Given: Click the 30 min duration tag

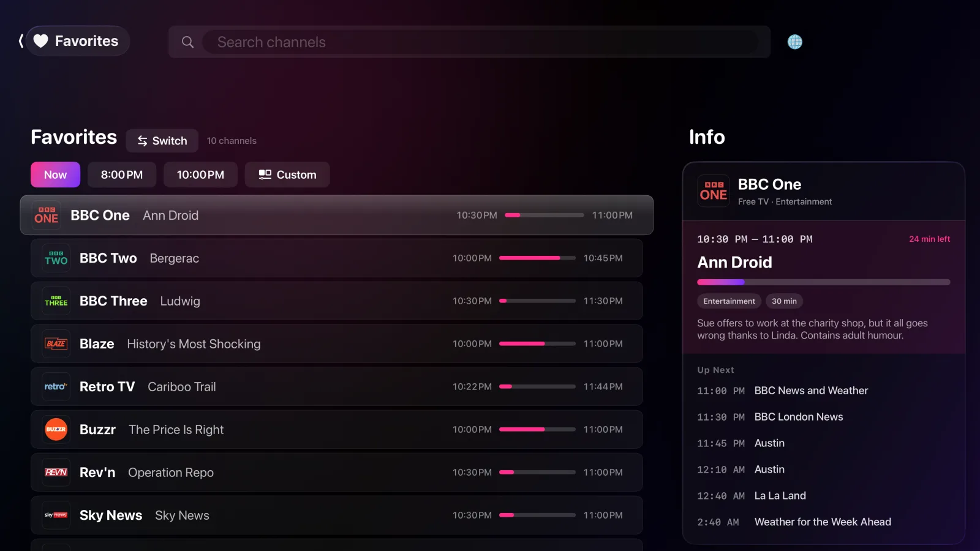Looking at the screenshot, I should coord(784,301).
